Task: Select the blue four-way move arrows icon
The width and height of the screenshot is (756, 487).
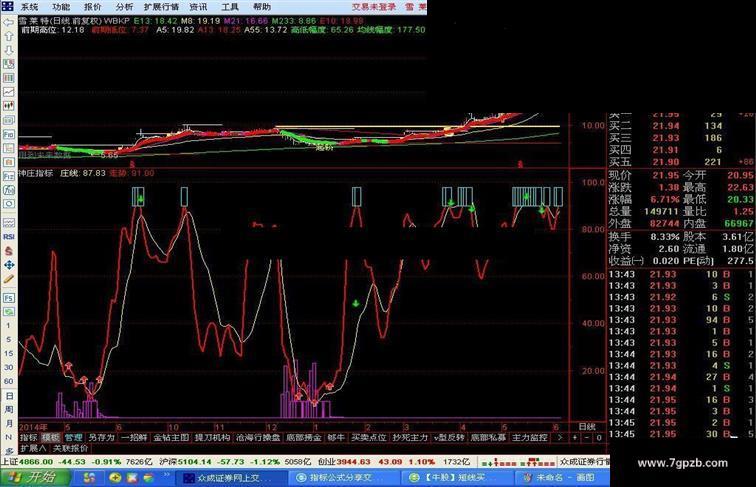Action: [x=9, y=265]
